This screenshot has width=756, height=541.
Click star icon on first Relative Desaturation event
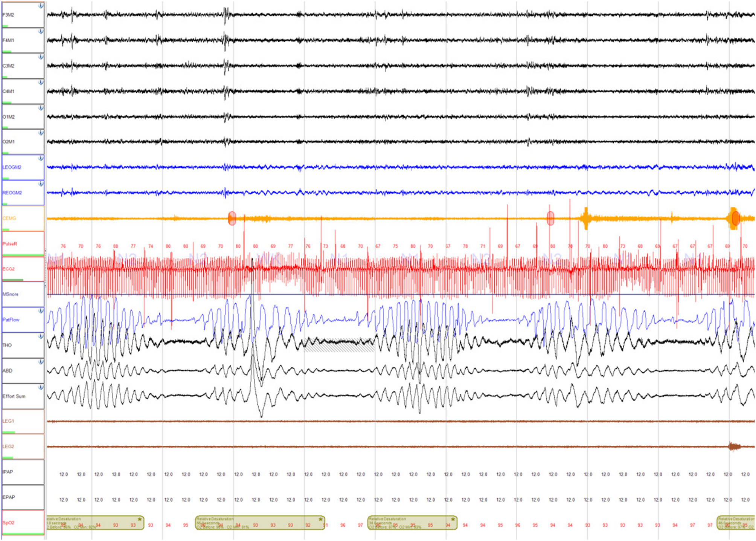140,519
